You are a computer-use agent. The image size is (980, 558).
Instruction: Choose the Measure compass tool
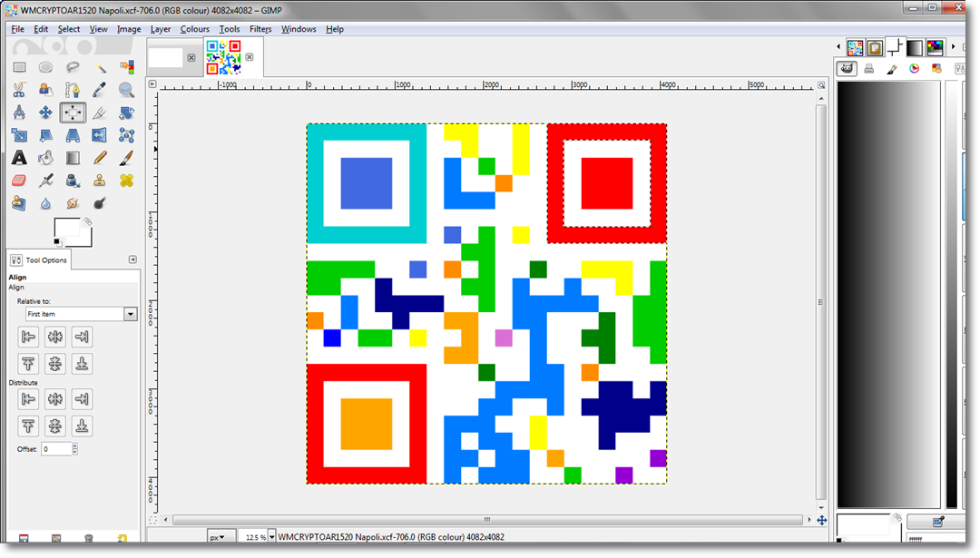(19, 113)
